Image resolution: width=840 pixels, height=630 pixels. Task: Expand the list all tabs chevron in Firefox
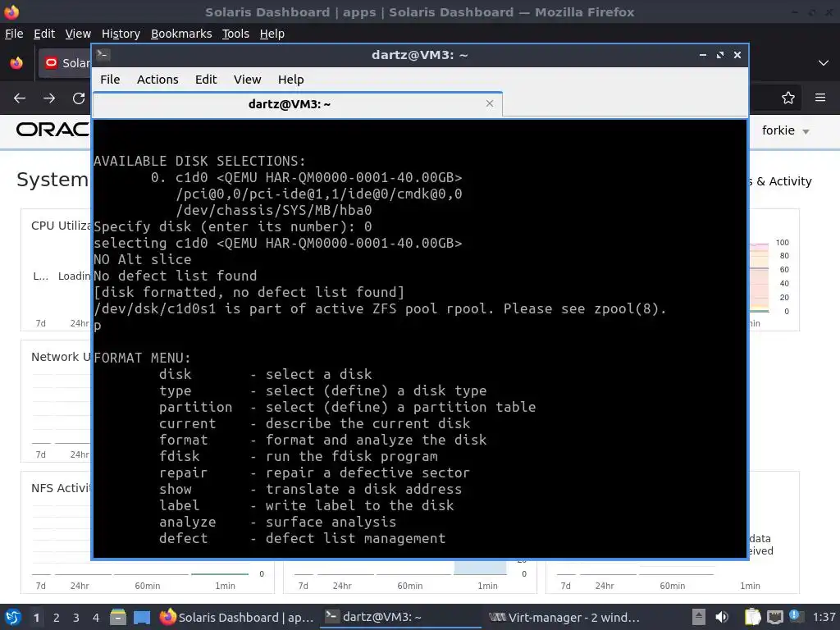point(824,63)
